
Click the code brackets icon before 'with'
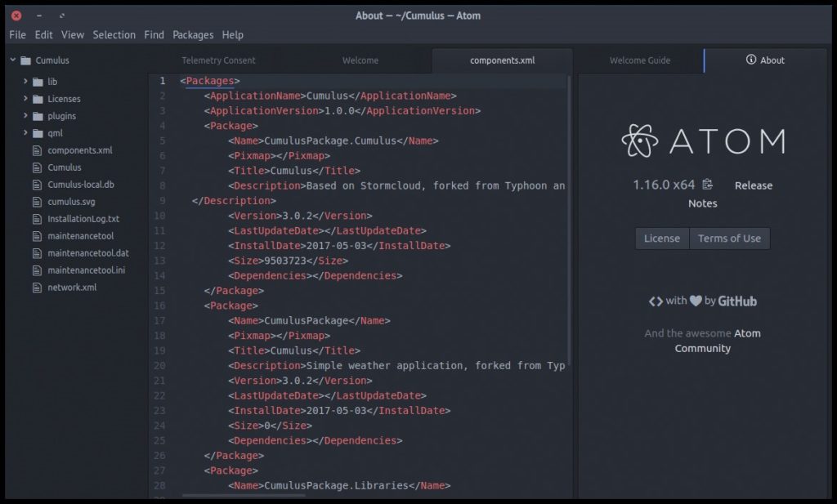tap(656, 301)
